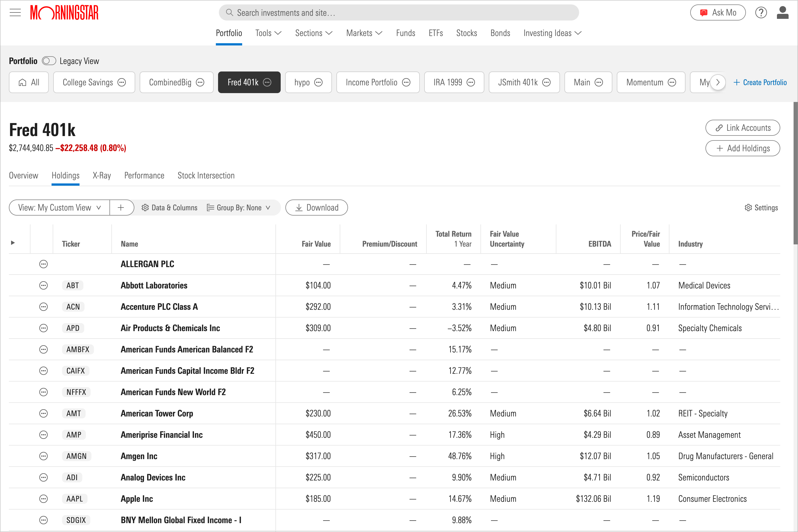Screen dimensions: 798x532
Task: Expand table rows with triangle in header
Action: click(x=13, y=243)
